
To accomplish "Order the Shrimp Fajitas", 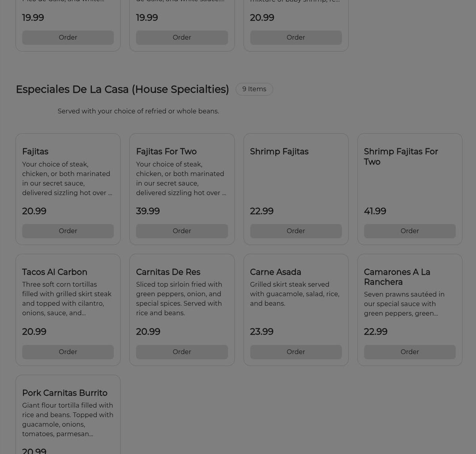I will tap(296, 231).
